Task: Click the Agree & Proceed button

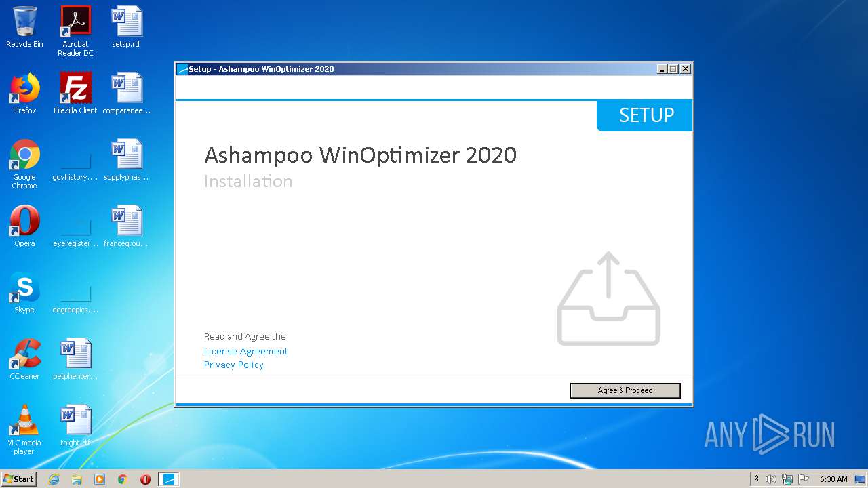Action: coord(625,390)
